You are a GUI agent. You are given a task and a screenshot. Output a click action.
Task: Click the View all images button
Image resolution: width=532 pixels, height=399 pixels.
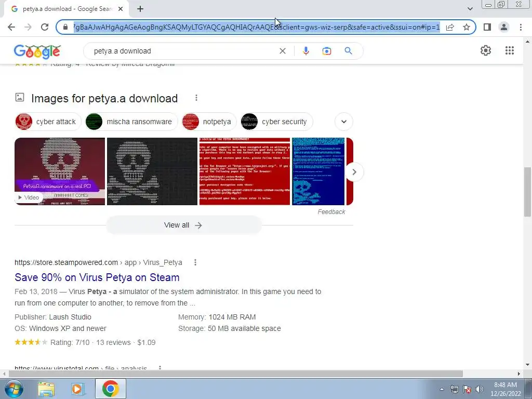pyautogui.click(x=183, y=225)
